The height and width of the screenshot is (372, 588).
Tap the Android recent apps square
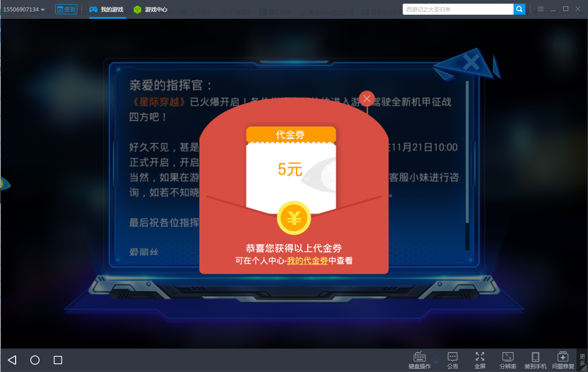point(58,360)
